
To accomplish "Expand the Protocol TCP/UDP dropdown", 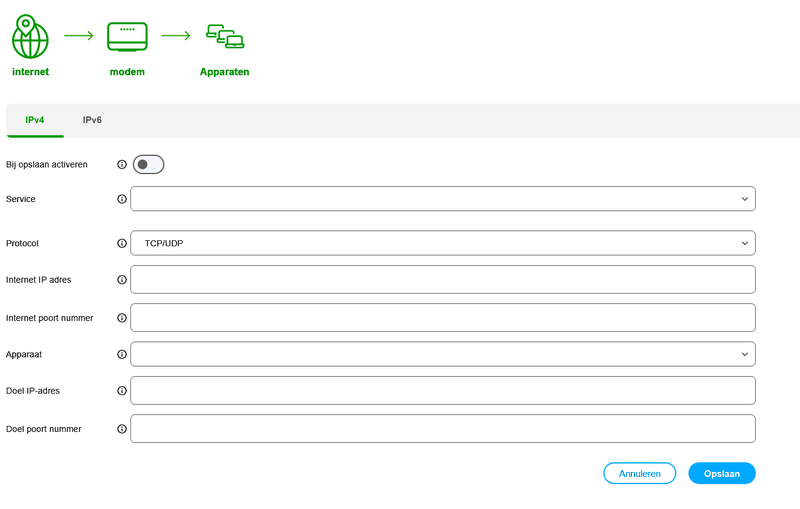I will click(442, 243).
